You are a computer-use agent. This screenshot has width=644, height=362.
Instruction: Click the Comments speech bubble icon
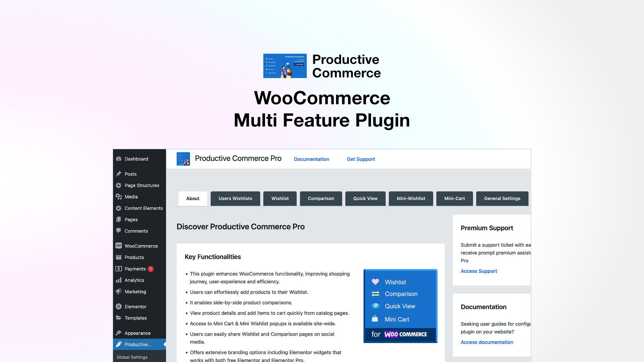pos(119,231)
